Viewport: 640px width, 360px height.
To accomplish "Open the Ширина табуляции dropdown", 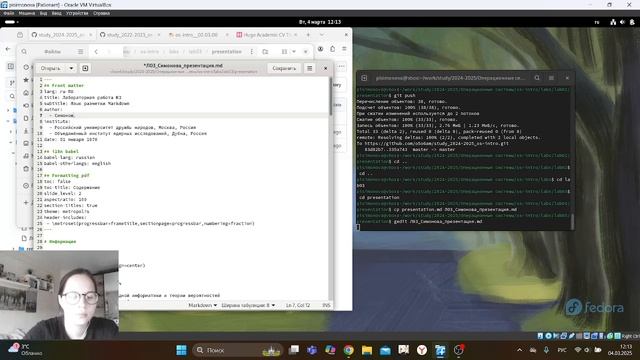I will [x=248, y=305].
